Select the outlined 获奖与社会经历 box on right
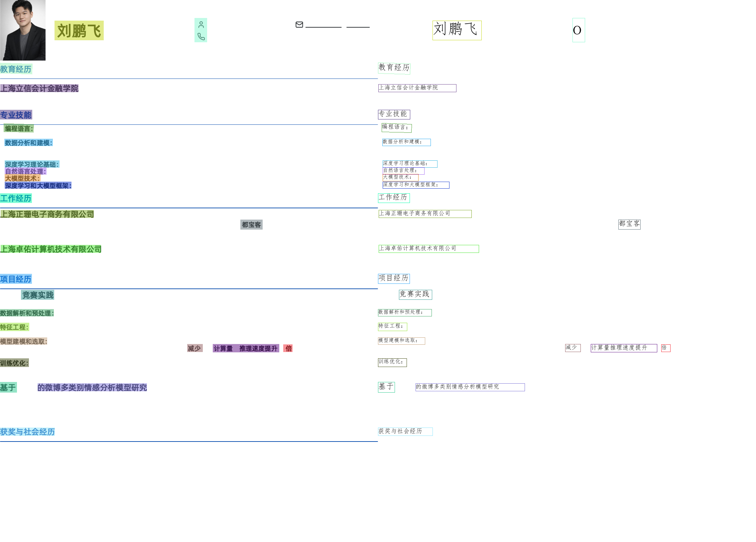 [x=405, y=431]
